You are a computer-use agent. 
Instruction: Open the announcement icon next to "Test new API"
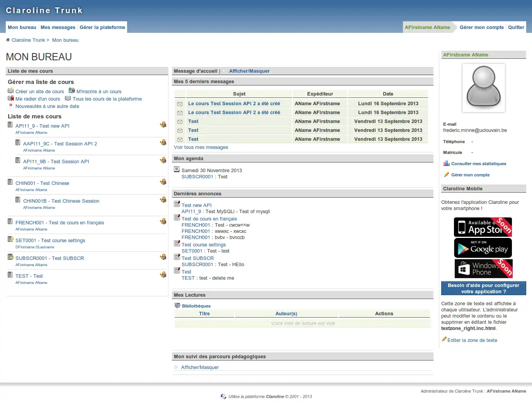pyautogui.click(x=177, y=203)
